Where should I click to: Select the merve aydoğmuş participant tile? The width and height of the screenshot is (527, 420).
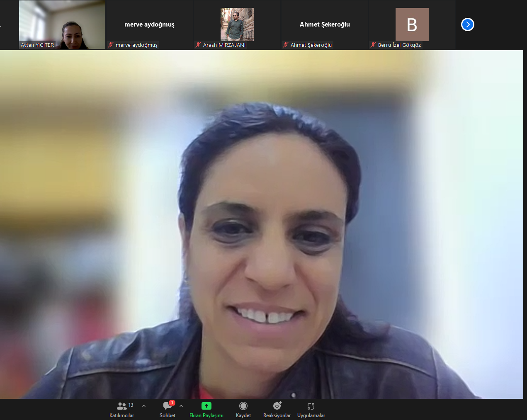150,24
